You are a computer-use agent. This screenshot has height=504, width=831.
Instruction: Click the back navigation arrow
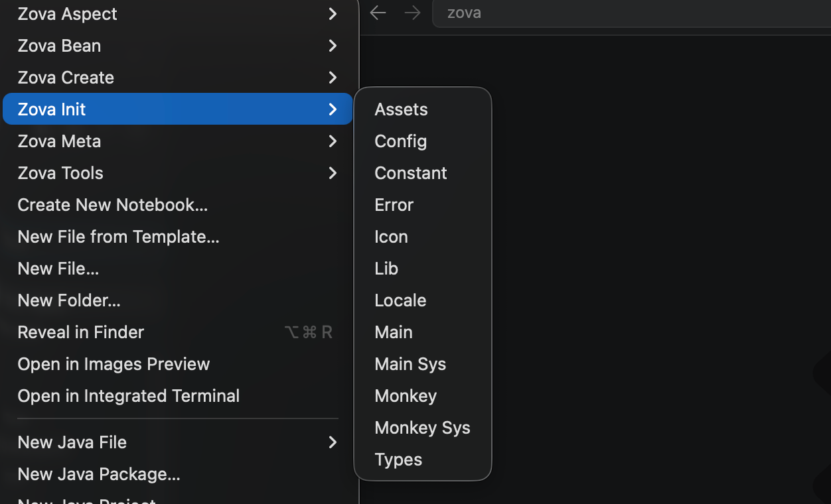tap(378, 13)
